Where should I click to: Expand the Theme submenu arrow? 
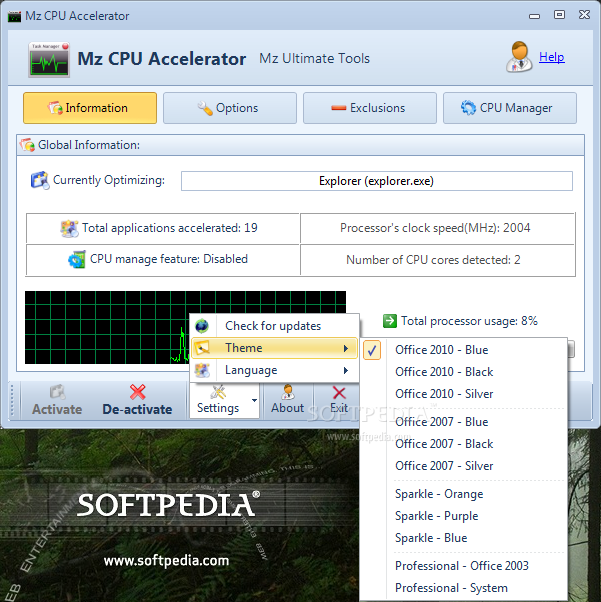tap(346, 348)
